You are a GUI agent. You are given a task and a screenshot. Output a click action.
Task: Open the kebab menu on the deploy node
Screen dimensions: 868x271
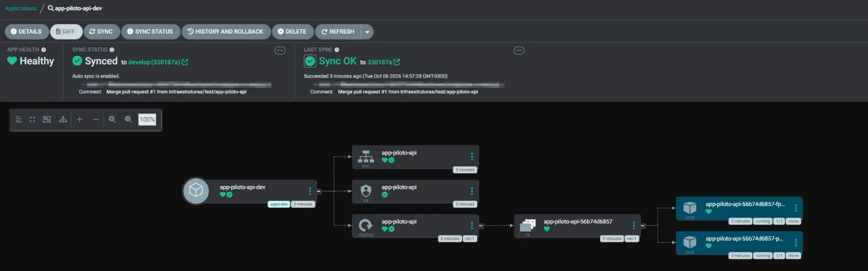point(471,225)
